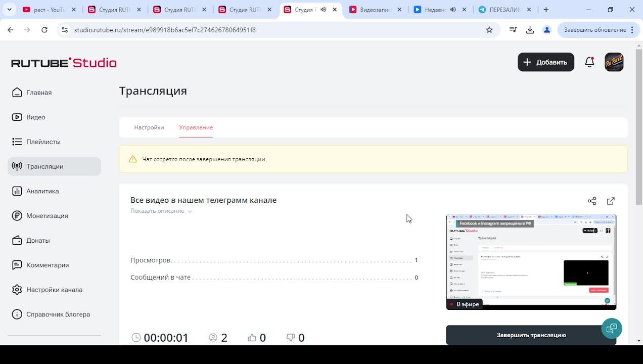
Task: Click the current viewers icon
Action: pos(213,337)
